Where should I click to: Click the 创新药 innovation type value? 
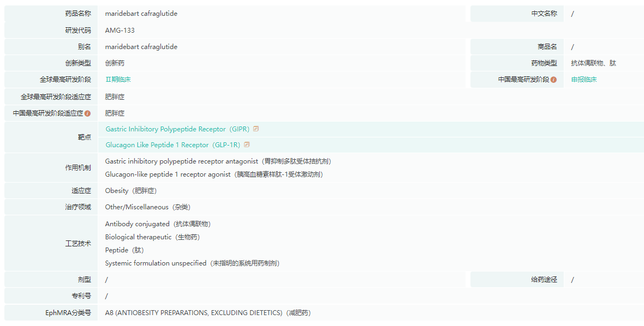[x=115, y=63]
